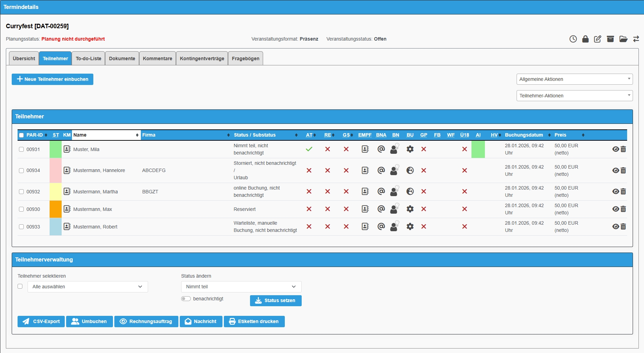Click the edit pencil icon in header
The width and height of the screenshot is (644, 353).
[598, 39]
